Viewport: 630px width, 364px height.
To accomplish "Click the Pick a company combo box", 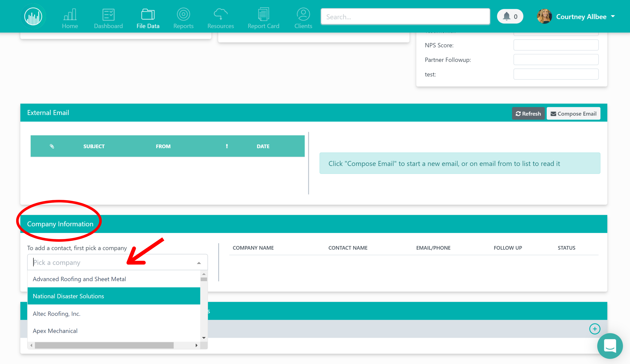I will point(117,262).
